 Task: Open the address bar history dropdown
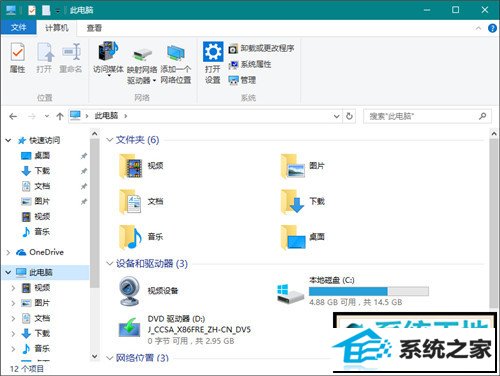[x=337, y=116]
